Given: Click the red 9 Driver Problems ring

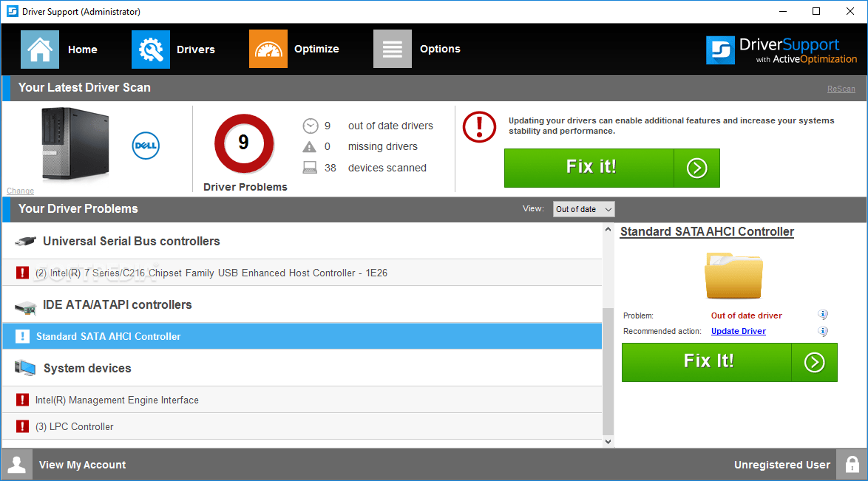Looking at the screenshot, I should click(244, 143).
